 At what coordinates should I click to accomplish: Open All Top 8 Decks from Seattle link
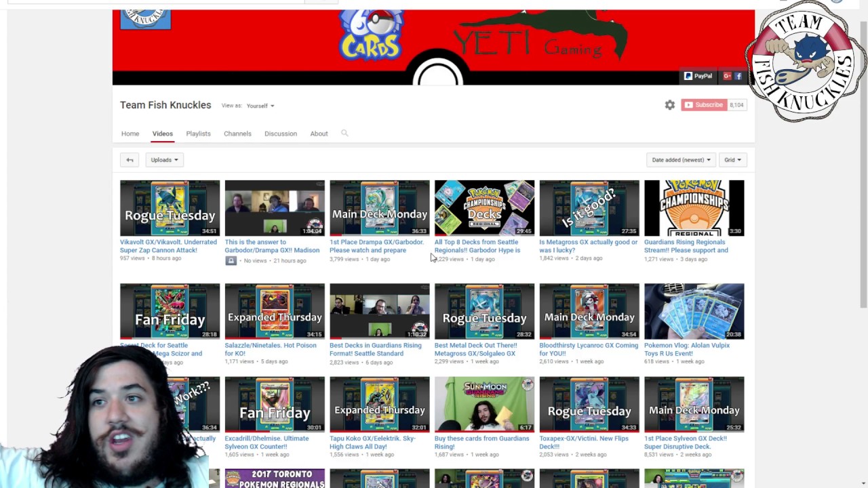point(477,246)
